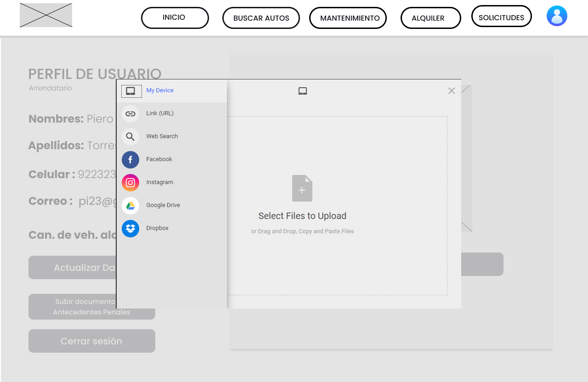Pick the Dropbox icon
This screenshot has width=588, height=382.
click(x=130, y=229)
